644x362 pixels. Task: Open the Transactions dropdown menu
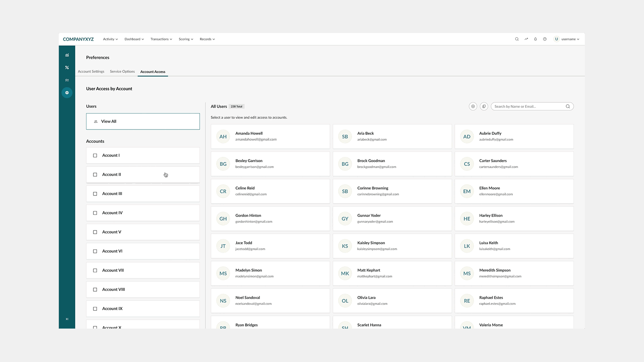pos(161,39)
